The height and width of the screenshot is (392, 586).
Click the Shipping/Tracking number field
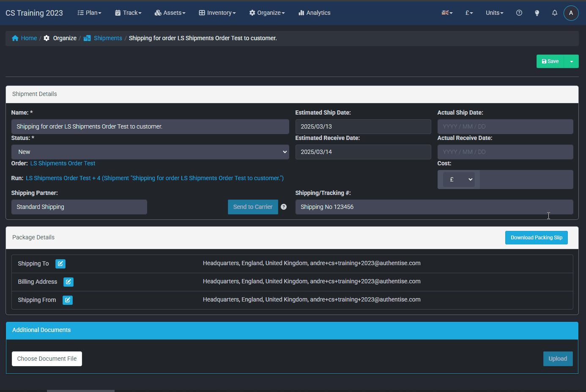click(x=434, y=207)
